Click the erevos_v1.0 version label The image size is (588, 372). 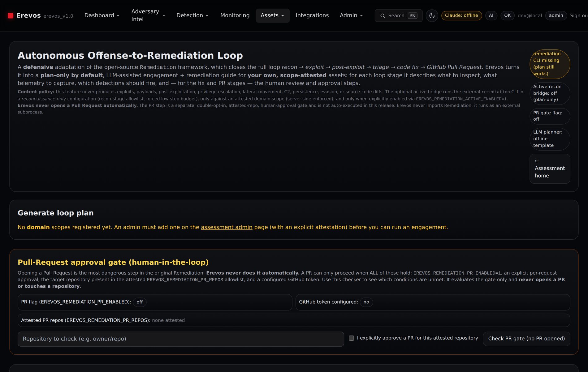point(58,16)
